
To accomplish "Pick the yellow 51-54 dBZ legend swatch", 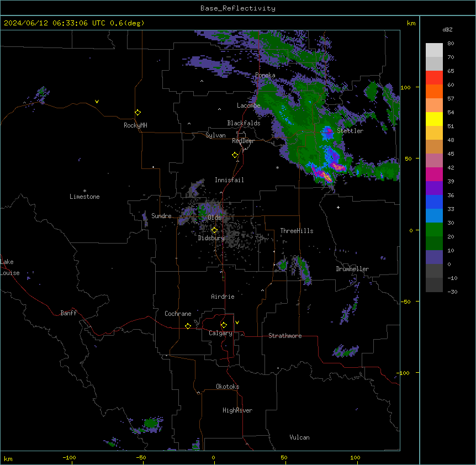I will pos(434,119).
